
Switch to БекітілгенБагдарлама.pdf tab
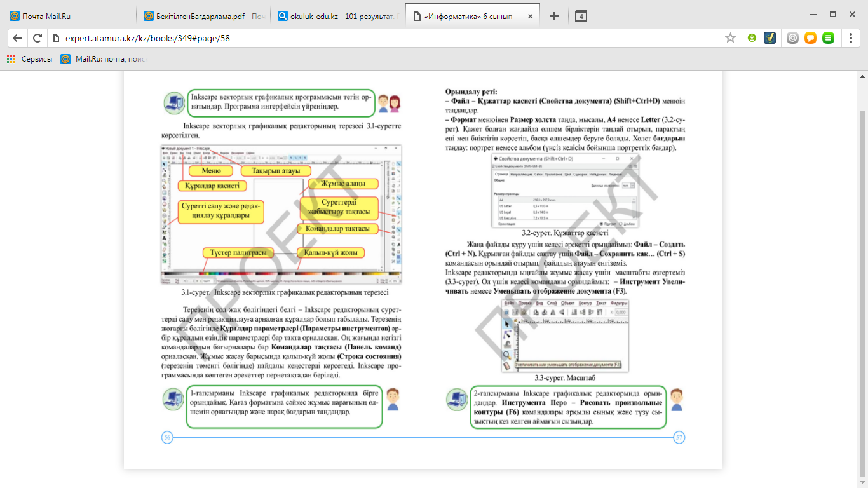pos(203,17)
